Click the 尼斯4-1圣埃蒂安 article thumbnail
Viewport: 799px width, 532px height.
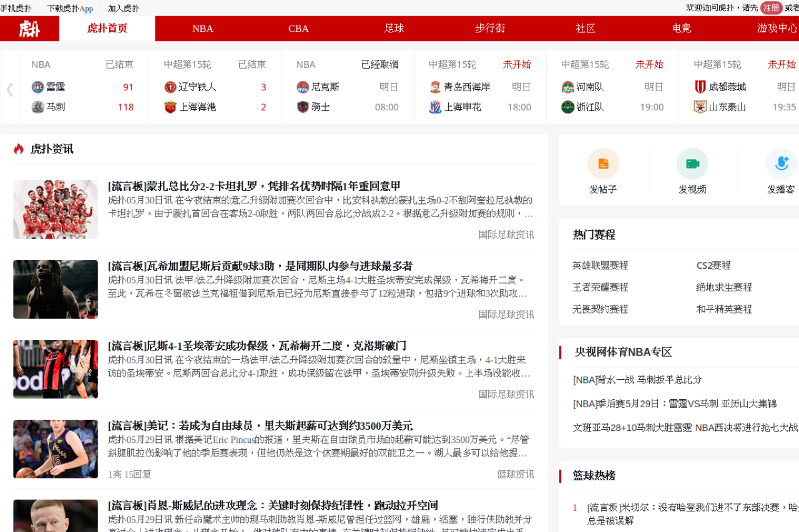click(x=56, y=369)
